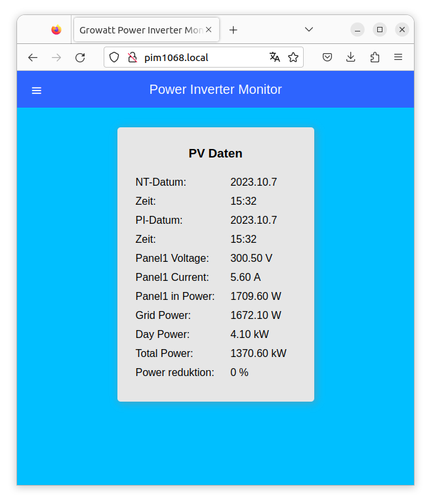
Task: Expand the list all tabs chevron
Action: (309, 30)
